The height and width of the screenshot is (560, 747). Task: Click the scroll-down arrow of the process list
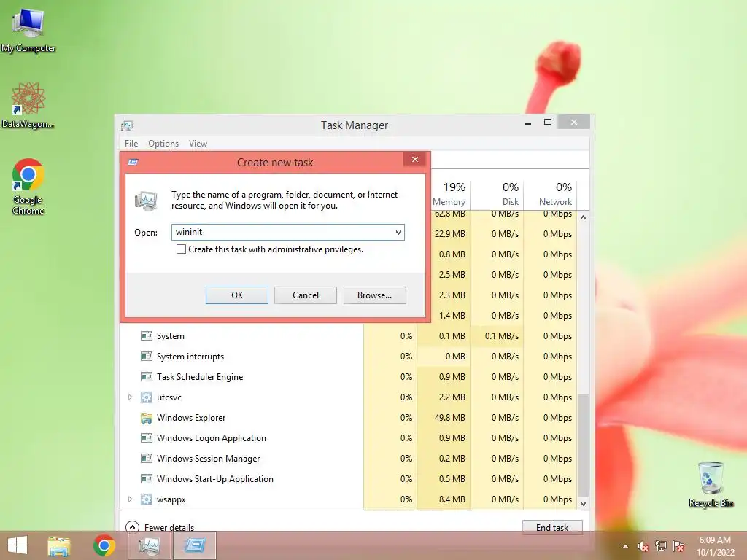[x=583, y=503]
